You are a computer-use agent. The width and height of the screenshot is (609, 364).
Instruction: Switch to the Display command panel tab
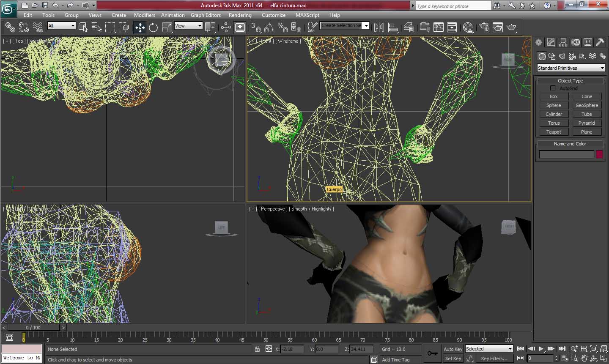(x=587, y=42)
